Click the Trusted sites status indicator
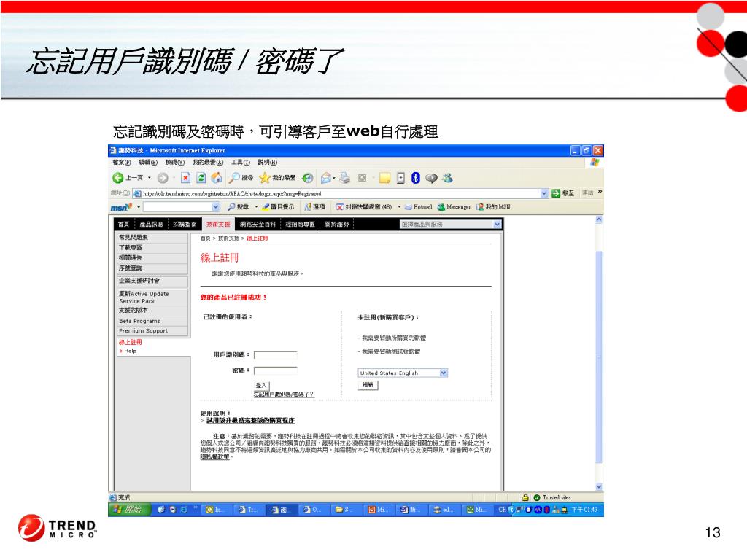Viewport: 747px width, 560px height. coord(552,497)
